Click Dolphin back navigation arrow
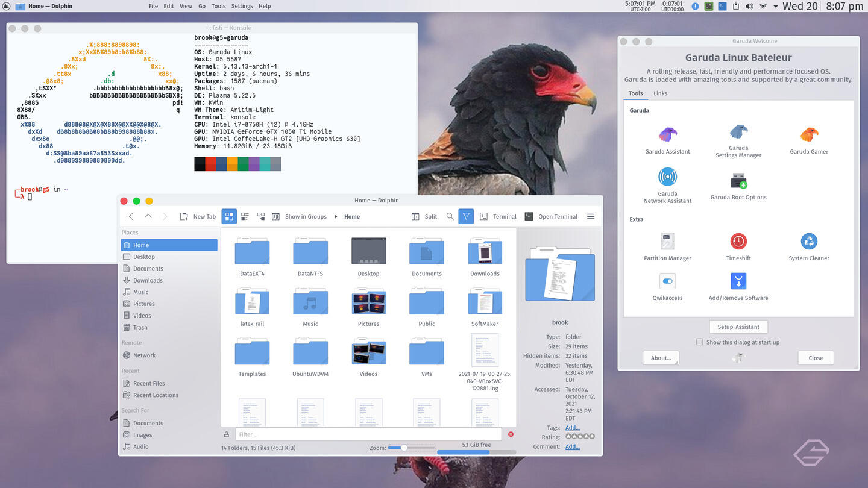Viewport: 868px width, 488px height. tap(131, 216)
